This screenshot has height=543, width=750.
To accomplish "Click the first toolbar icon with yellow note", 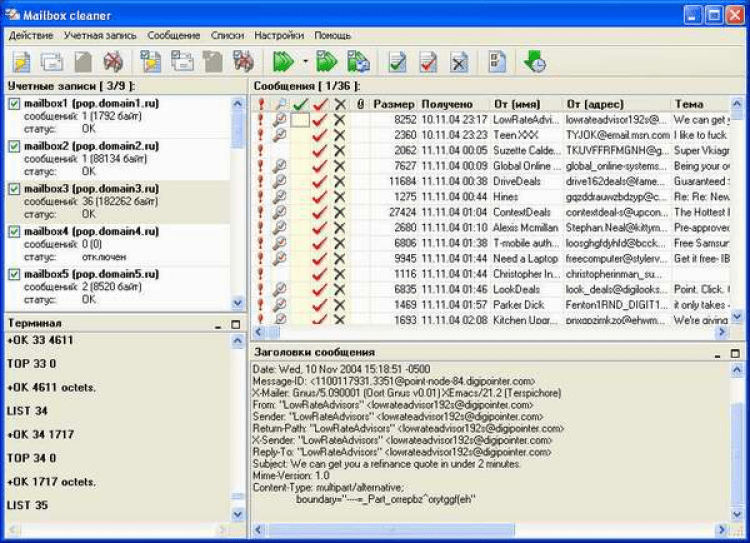I will [22, 62].
